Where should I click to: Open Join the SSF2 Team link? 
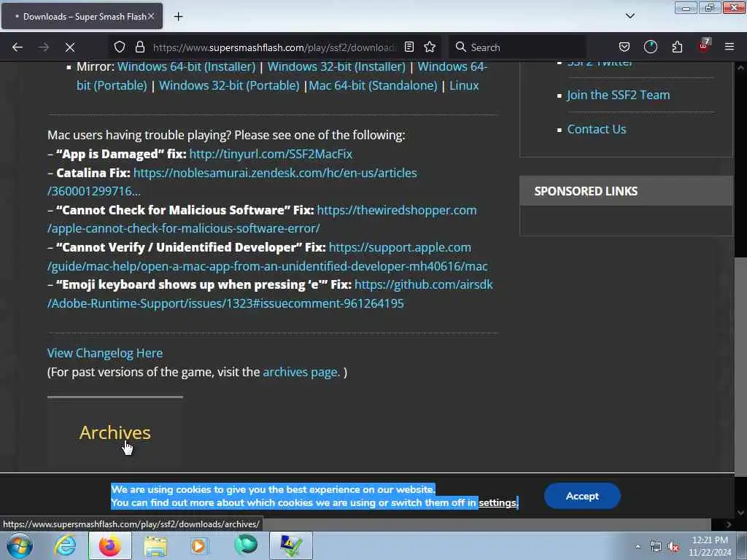tap(618, 96)
